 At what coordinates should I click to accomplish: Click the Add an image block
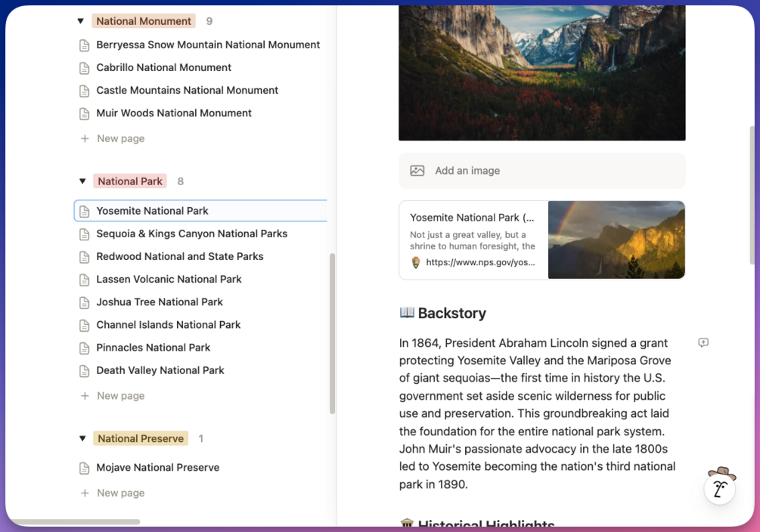coord(542,171)
